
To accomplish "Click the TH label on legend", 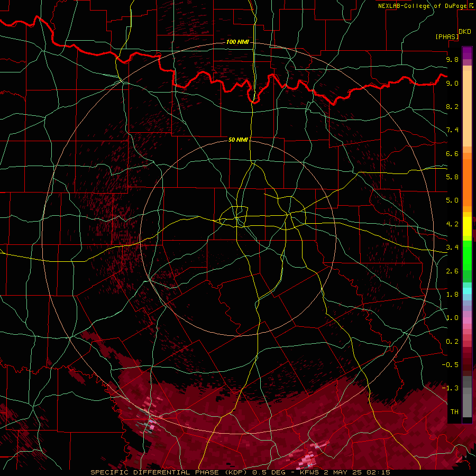I will 454,412.
